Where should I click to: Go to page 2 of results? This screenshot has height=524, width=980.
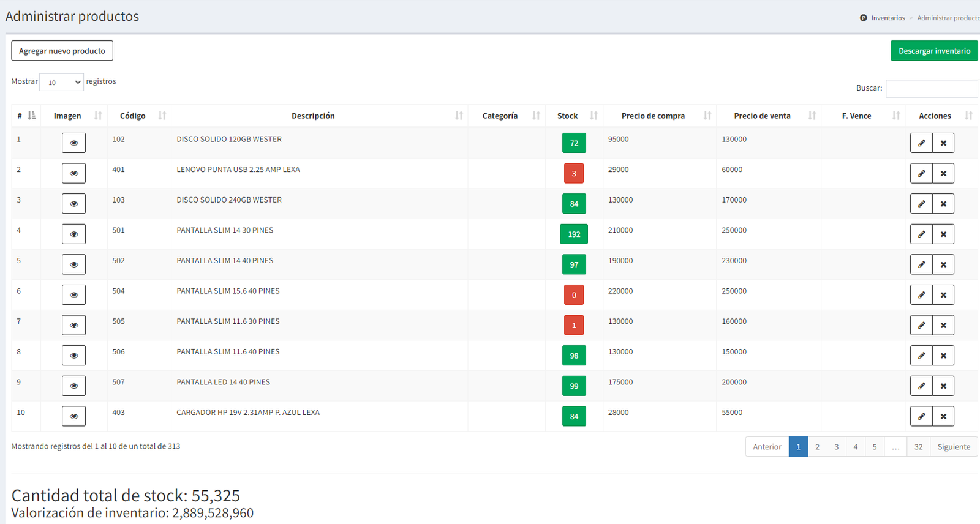817,447
